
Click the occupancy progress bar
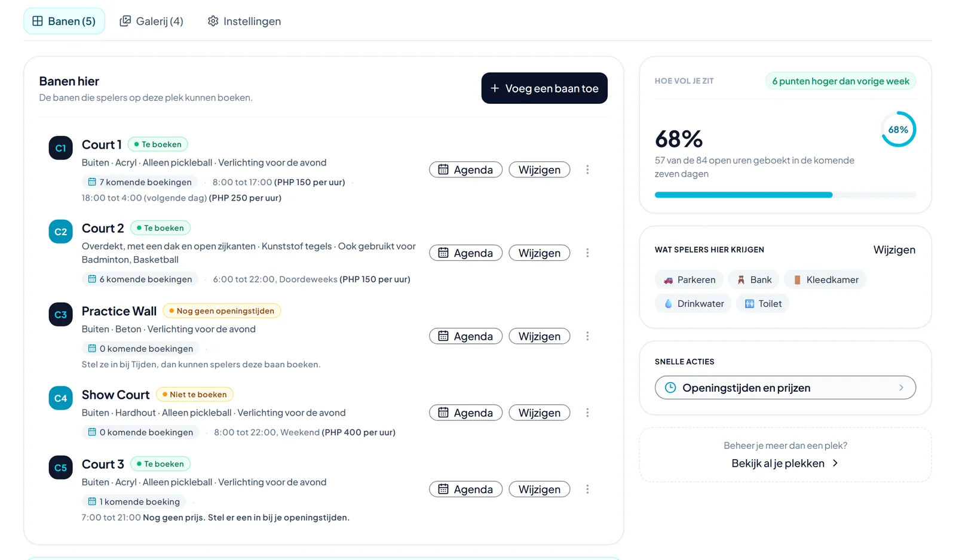(x=785, y=195)
